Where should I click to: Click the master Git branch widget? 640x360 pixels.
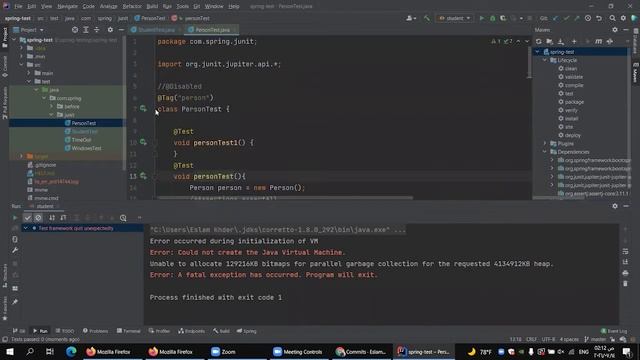(x=596, y=339)
